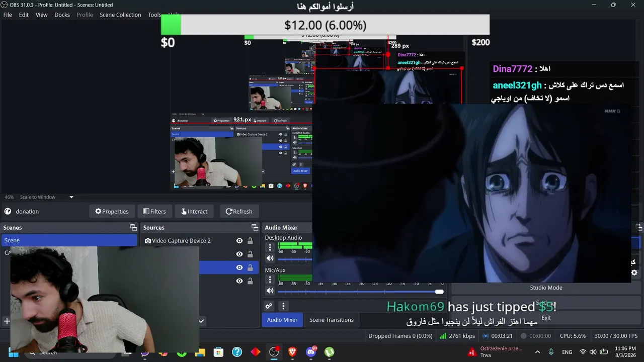644x362 pixels.
Task: Click the Interact button
Action: point(194,211)
